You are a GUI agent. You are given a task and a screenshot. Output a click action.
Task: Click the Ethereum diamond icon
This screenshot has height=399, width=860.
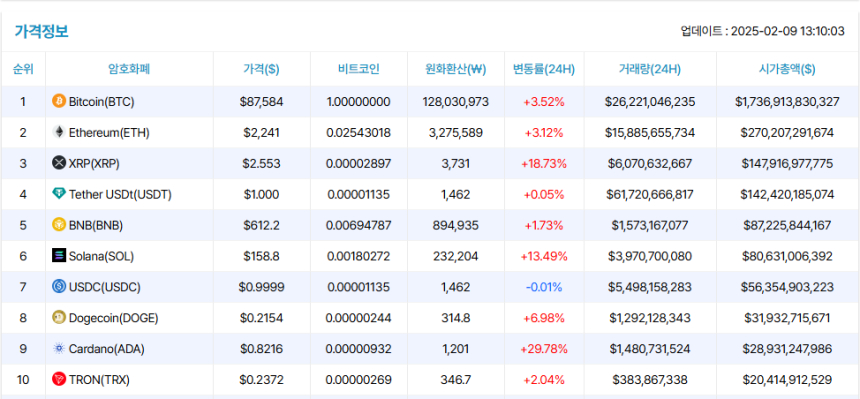[x=58, y=132]
